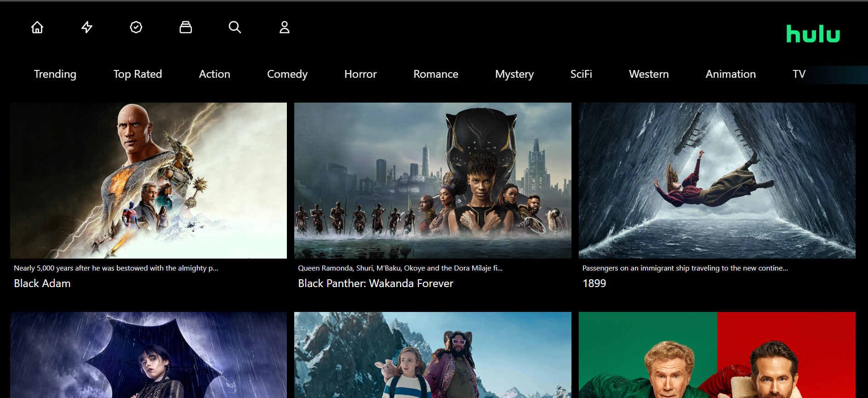Screen dimensions: 868x398
Task: Select the Comedy genre tab
Action: click(x=287, y=74)
